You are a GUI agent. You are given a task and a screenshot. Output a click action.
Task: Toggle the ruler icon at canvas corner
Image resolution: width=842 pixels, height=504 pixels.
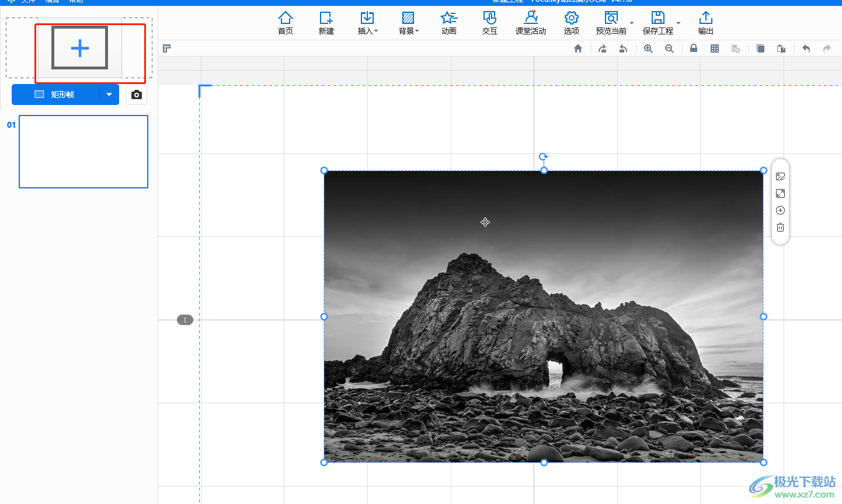pos(166,48)
